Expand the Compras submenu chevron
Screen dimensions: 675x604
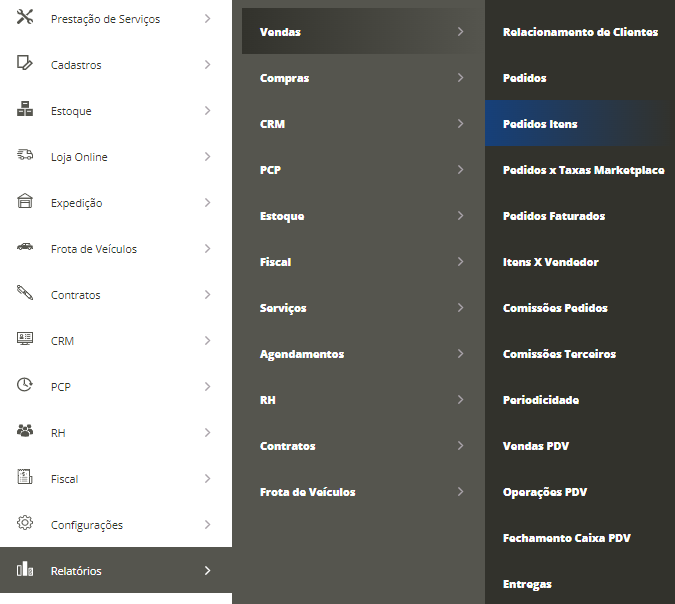tap(460, 78)
